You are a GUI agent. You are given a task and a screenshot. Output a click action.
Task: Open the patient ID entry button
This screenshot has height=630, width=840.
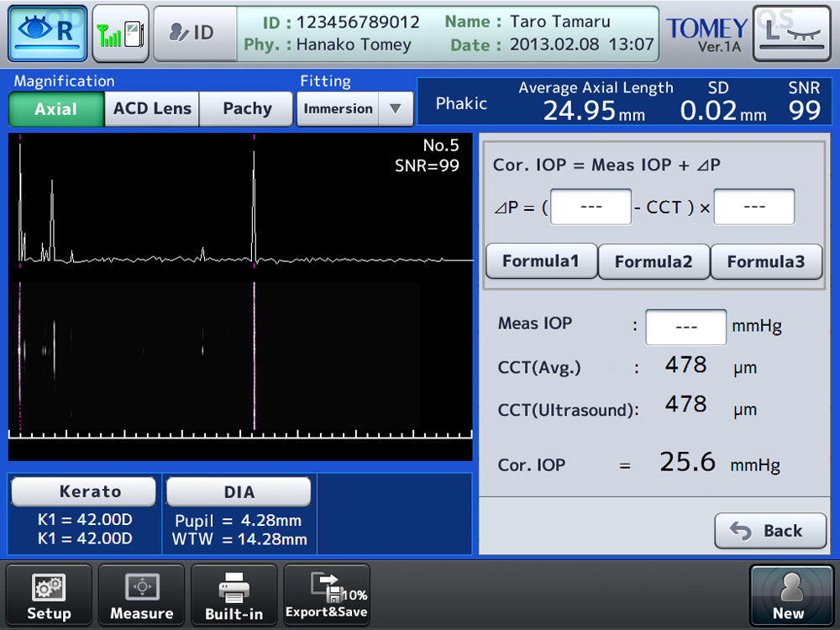click(195, 34)
